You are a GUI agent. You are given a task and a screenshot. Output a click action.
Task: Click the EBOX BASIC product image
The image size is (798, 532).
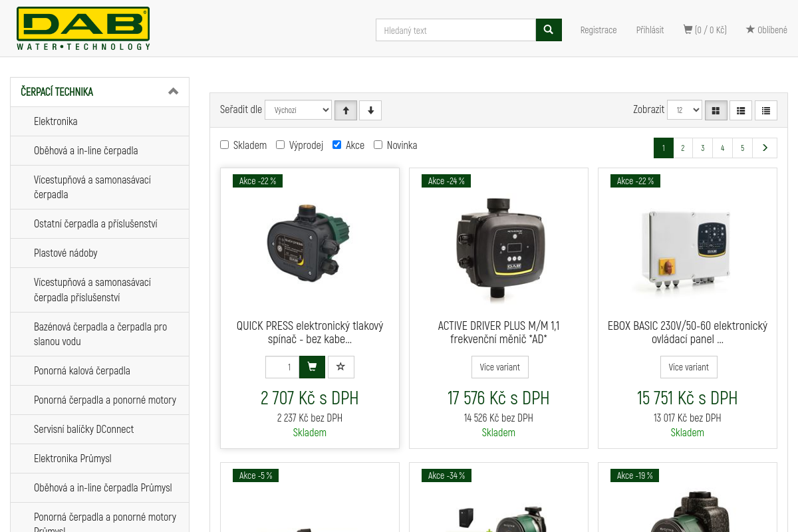click(x=688, y=251)
